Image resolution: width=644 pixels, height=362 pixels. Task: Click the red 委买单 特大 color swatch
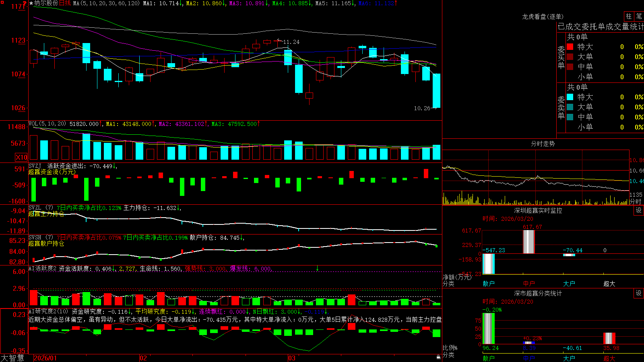570,47
